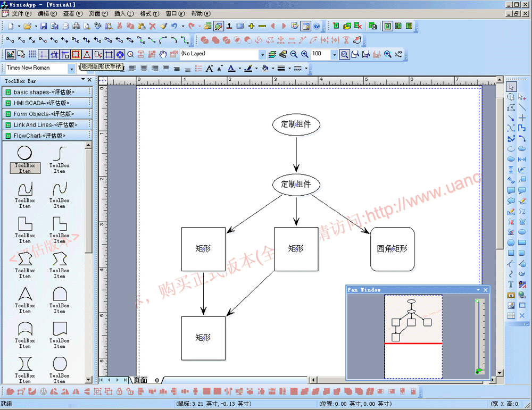Select the Pan hand tool
Viewport: 532px width, 410px height.
pos(163,54)
